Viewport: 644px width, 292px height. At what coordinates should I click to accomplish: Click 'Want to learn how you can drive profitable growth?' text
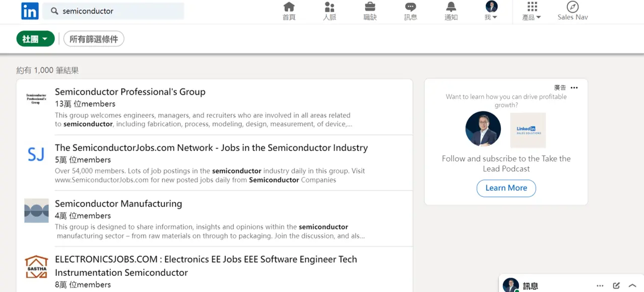pos(506,101)
